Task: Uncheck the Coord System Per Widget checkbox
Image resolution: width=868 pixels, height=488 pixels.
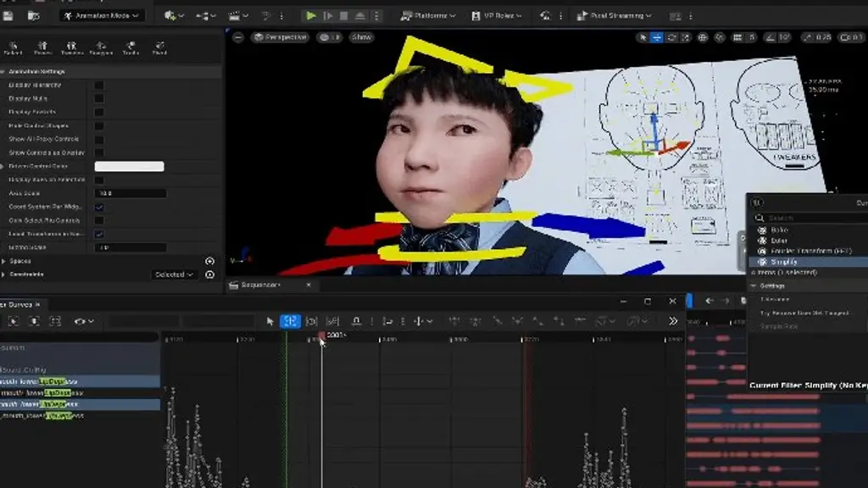Action: click(x=99, y=207)
